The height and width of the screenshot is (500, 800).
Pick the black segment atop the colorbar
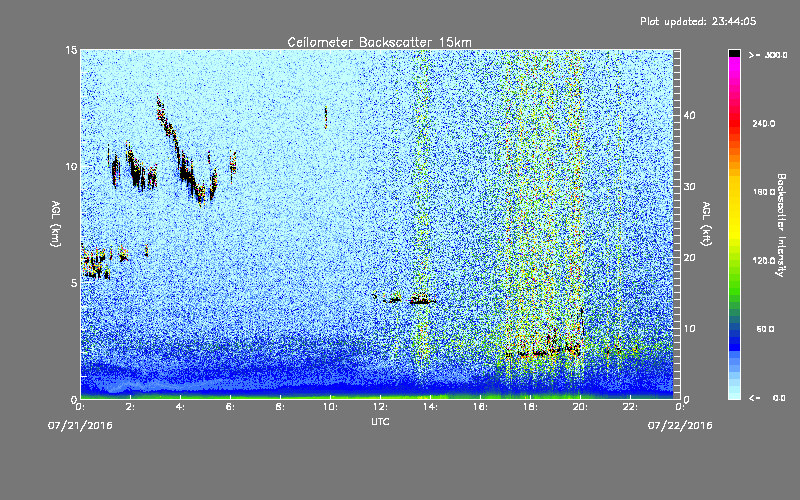point(734,53)
